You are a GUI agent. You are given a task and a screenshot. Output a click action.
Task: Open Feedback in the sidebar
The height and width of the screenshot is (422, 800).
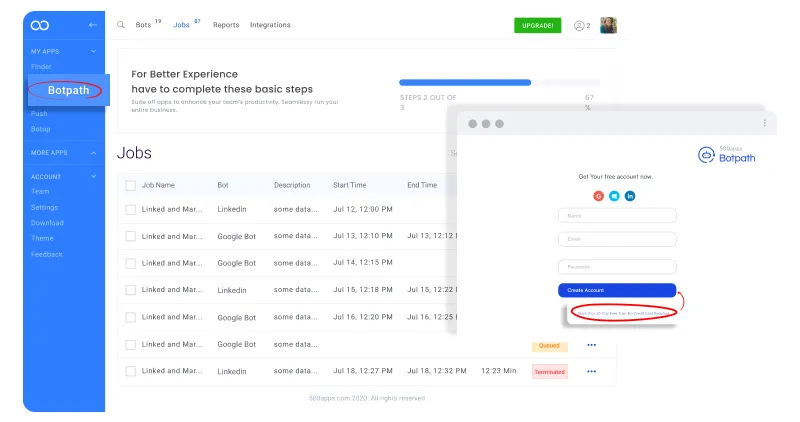(x=46, y=254)
